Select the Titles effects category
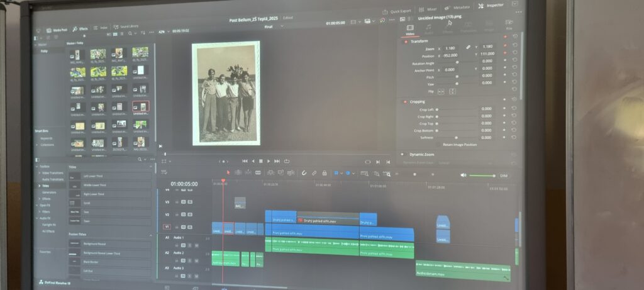 point(45,186)
